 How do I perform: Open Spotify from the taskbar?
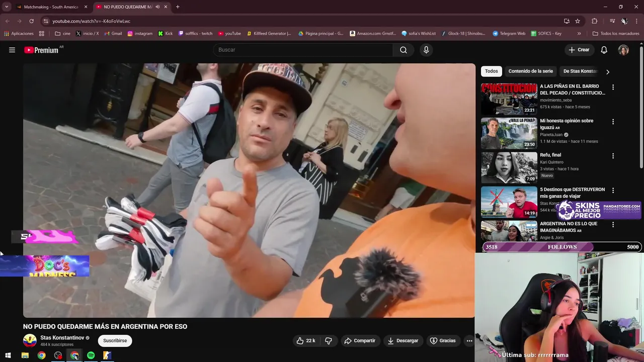tap(91, 355)
